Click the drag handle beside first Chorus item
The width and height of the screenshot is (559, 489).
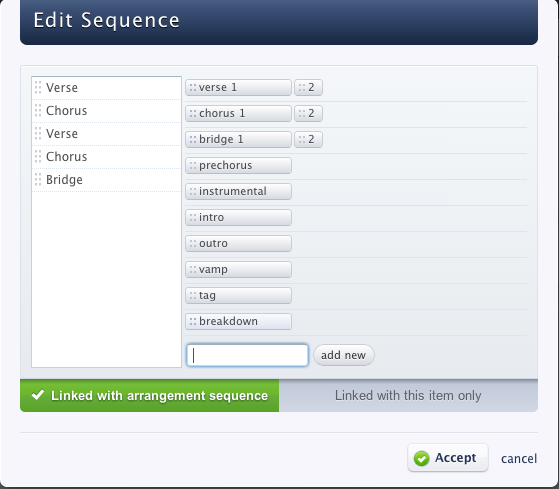(x=38, y=111)
